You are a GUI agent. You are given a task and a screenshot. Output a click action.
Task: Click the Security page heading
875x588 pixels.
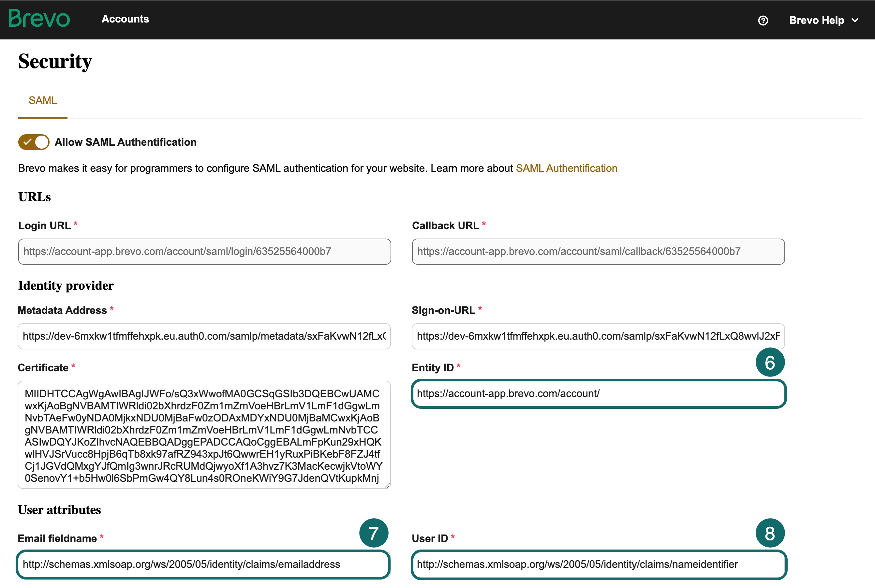(55, 62)
